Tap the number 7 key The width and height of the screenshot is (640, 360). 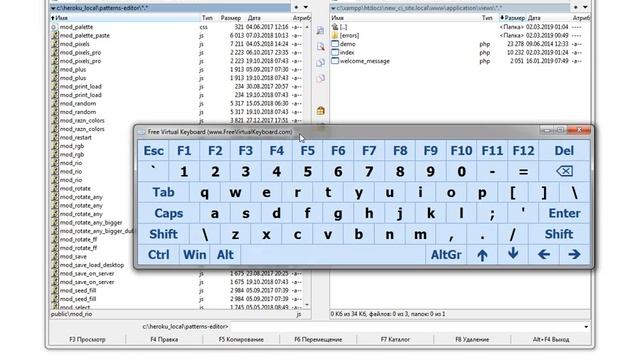coord(369,171)
